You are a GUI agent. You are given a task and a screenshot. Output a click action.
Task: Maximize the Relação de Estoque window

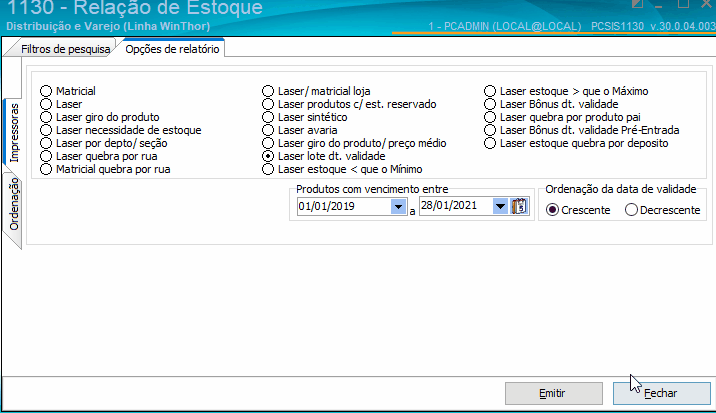[x=683, y=4]
